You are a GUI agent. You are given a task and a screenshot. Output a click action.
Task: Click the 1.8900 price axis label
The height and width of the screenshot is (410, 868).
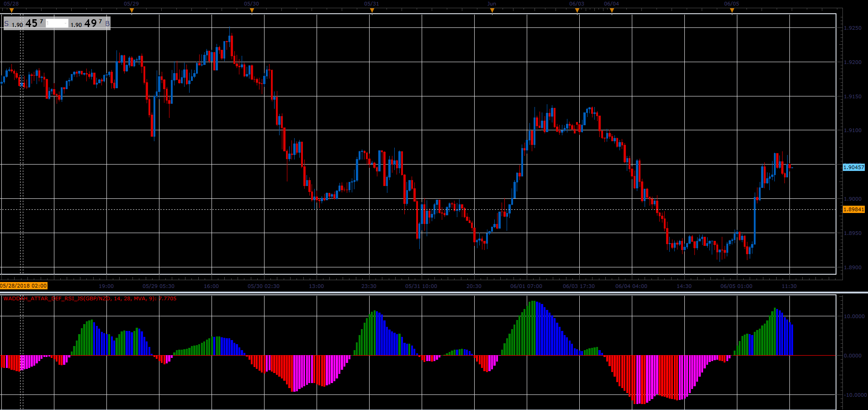pos(852,267)
